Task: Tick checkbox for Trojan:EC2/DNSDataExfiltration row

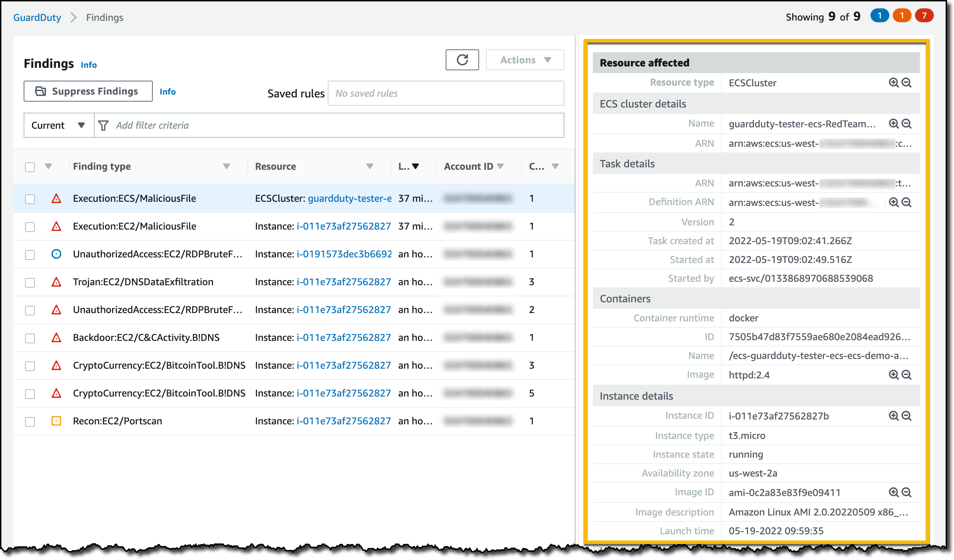Action: tap(30, 282)
